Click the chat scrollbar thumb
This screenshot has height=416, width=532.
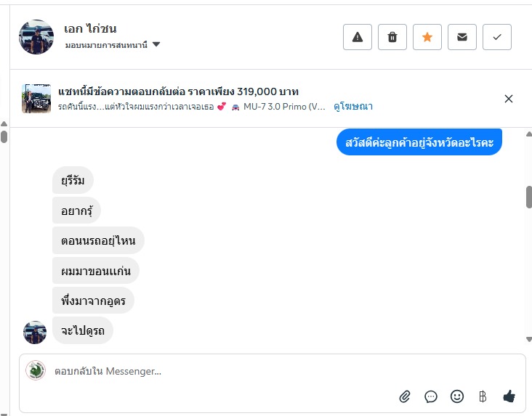529,197
